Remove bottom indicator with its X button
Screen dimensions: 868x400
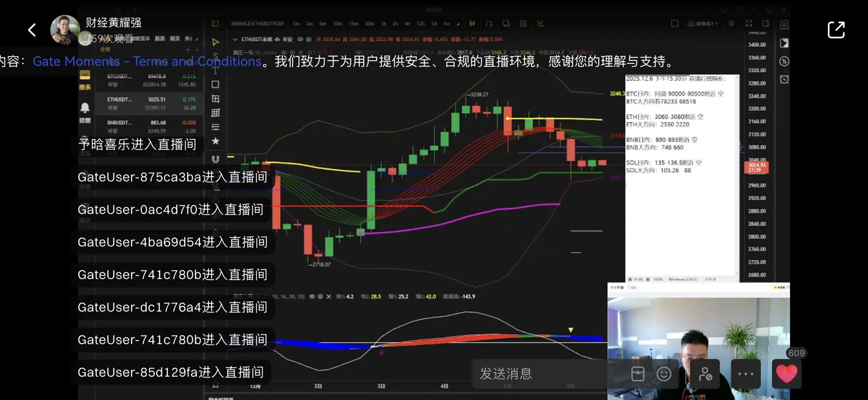[329, 297]
